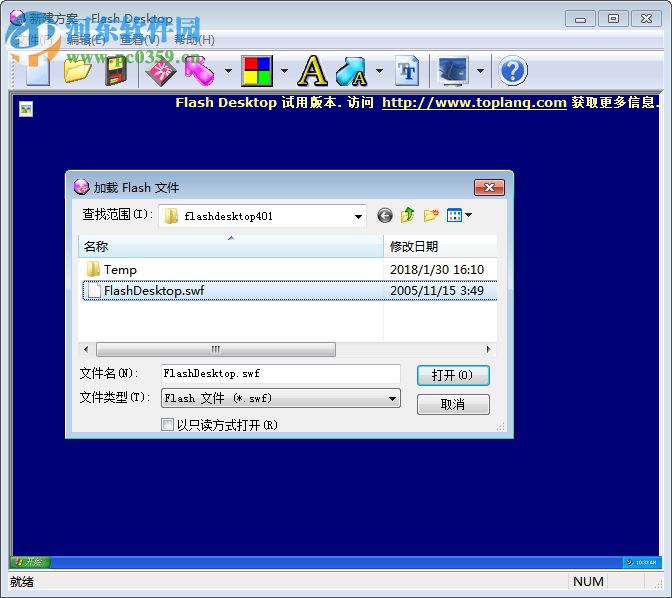Enable 以只读方式打开 checkbox

(168, 425)
